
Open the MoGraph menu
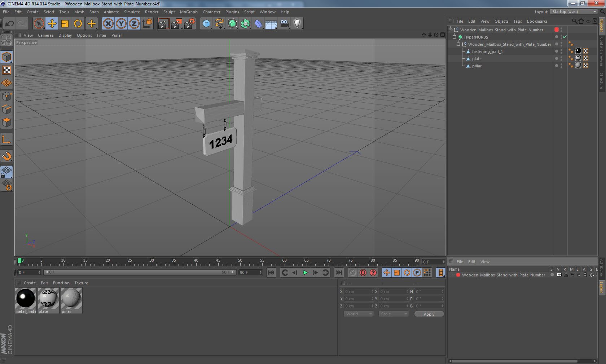coord(189,12)
